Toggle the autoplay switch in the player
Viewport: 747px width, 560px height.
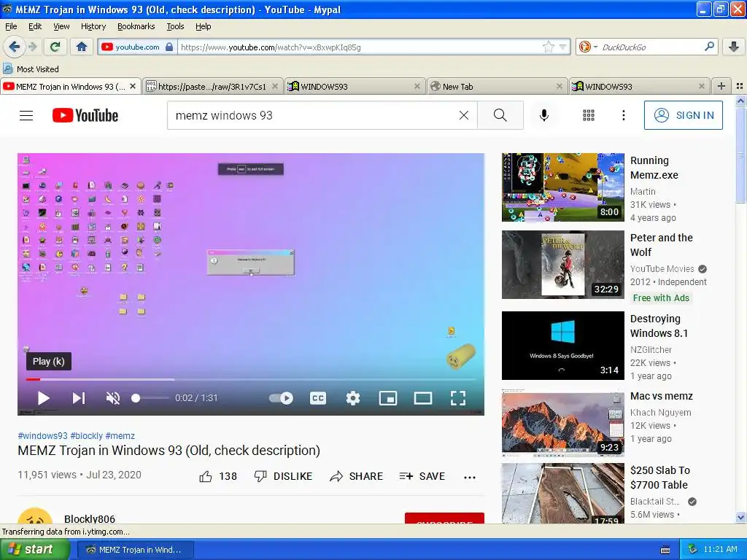(281, 398)
